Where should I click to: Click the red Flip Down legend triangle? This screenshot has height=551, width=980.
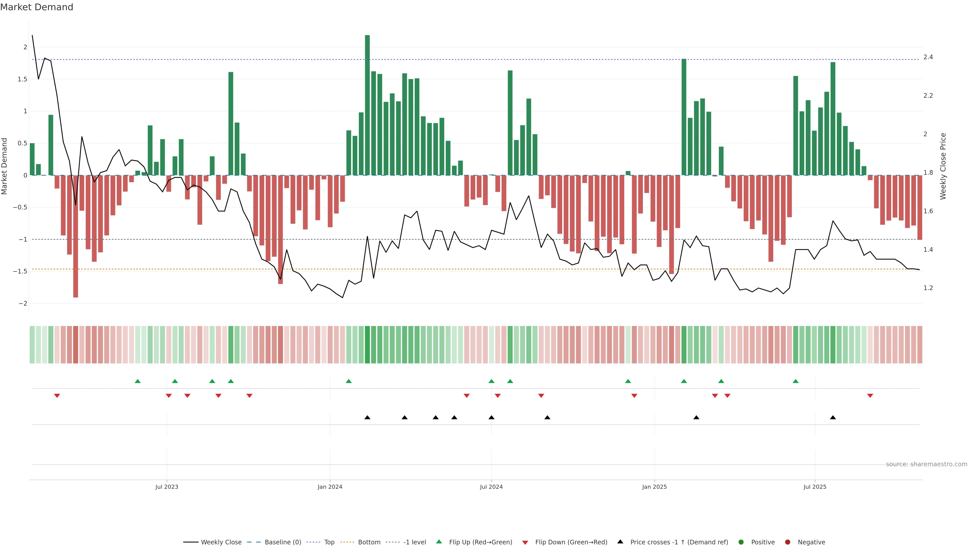pyautogui.click(x=525, y=543)
